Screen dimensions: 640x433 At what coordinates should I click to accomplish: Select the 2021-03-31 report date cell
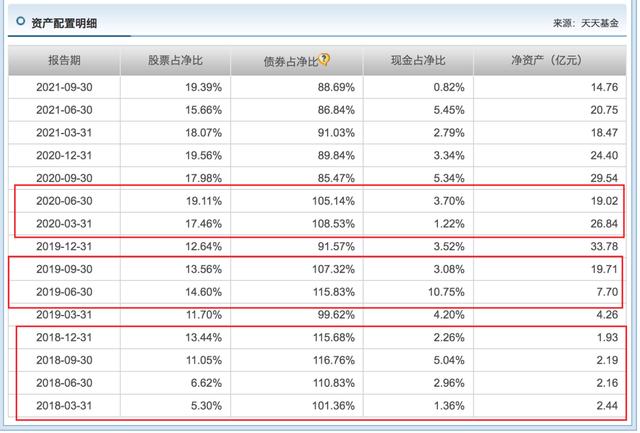64,133
